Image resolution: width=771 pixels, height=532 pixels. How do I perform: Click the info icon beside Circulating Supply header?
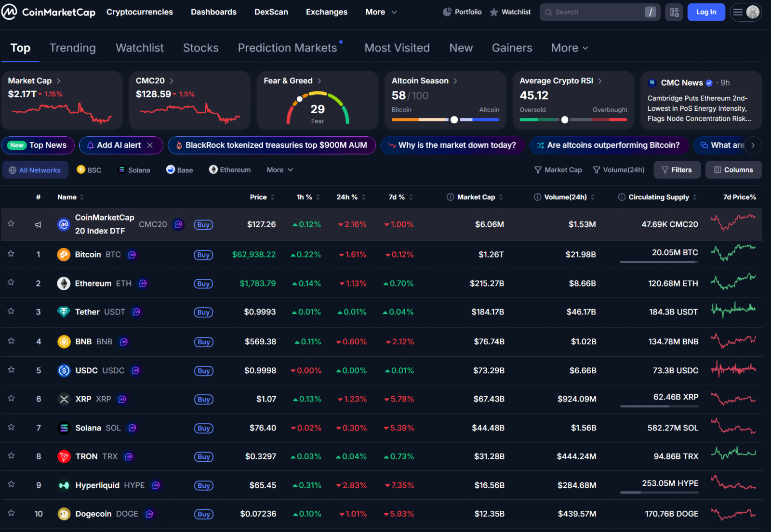(622, 197)
